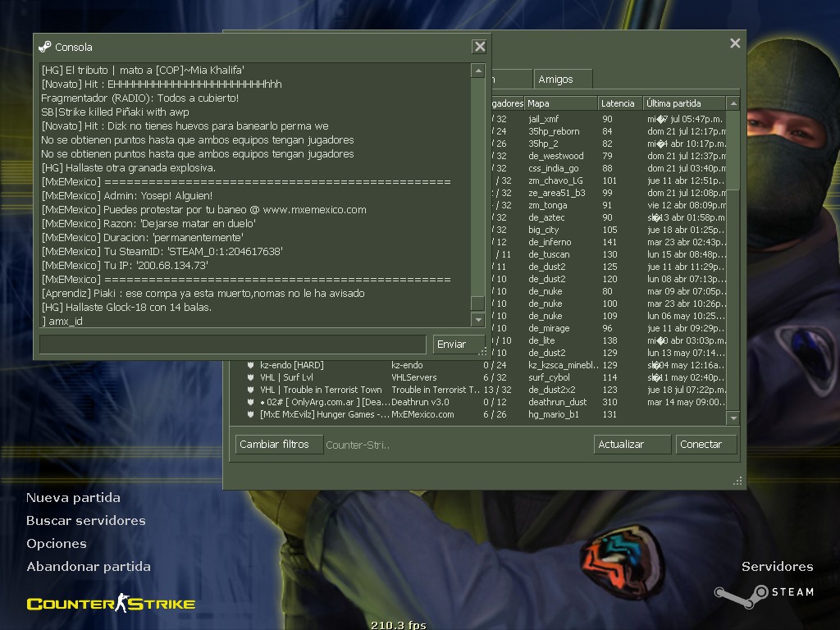The image size is (840, 630).
Task: Click console line showing IP 200.68.134.73
Action: 125,265
